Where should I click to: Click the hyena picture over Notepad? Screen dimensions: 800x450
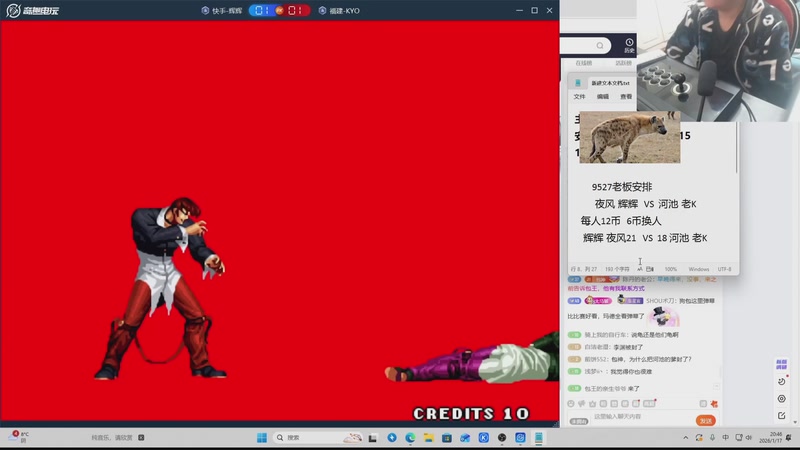point(630,137)
